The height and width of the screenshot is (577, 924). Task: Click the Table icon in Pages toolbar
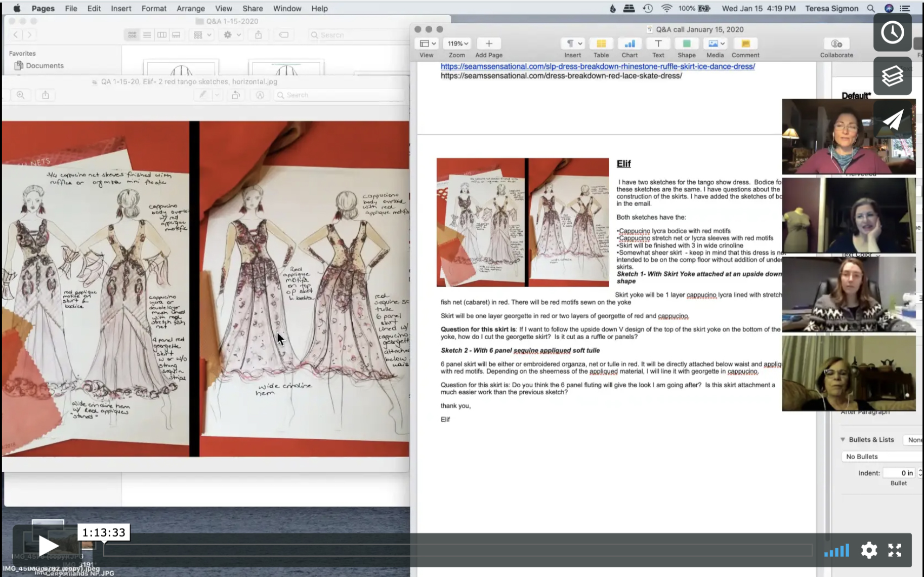(601, 44)
